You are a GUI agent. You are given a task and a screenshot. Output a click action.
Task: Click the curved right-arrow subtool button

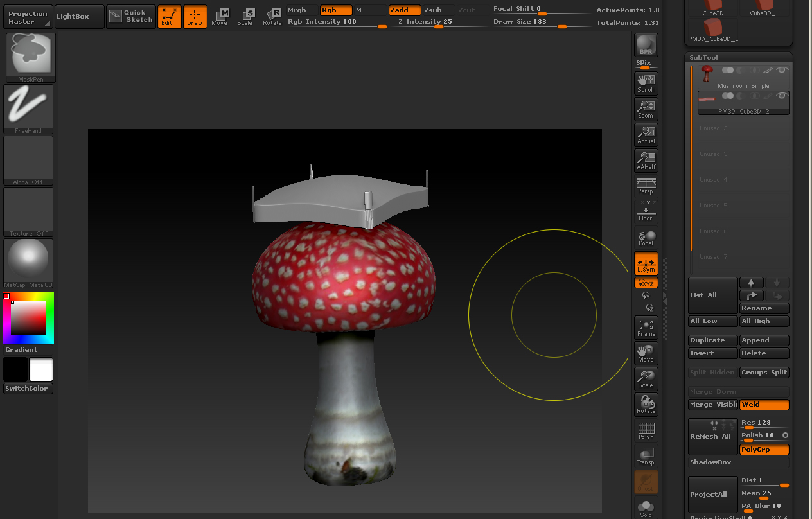click(751, 295)
